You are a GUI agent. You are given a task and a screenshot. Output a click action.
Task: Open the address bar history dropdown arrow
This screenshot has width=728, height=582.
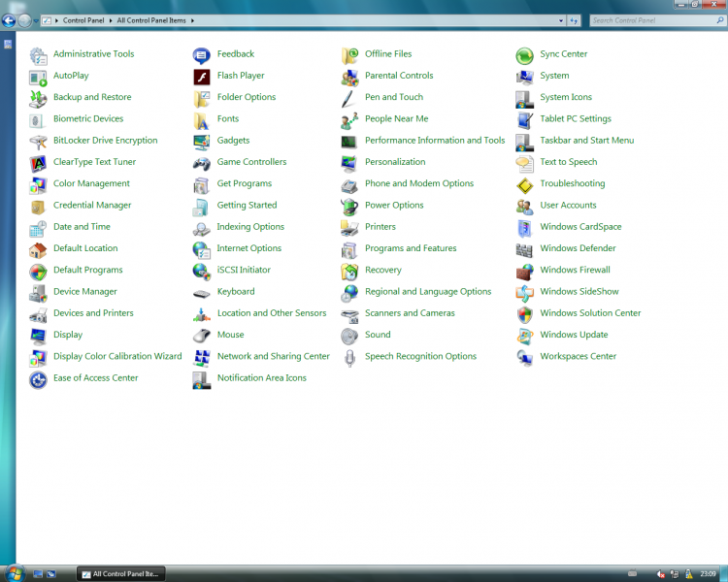coord(561,20)
